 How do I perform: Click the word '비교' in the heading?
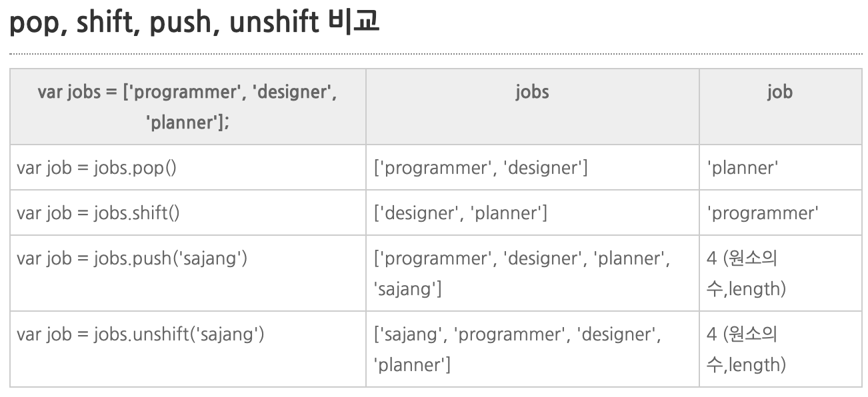(354, 21)
